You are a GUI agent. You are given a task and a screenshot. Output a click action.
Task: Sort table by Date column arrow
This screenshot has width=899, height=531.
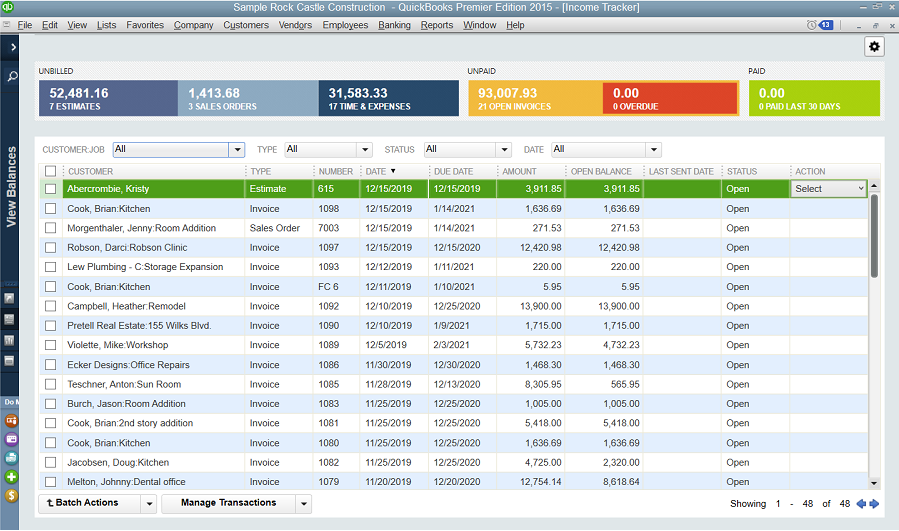tap(393, 171)
